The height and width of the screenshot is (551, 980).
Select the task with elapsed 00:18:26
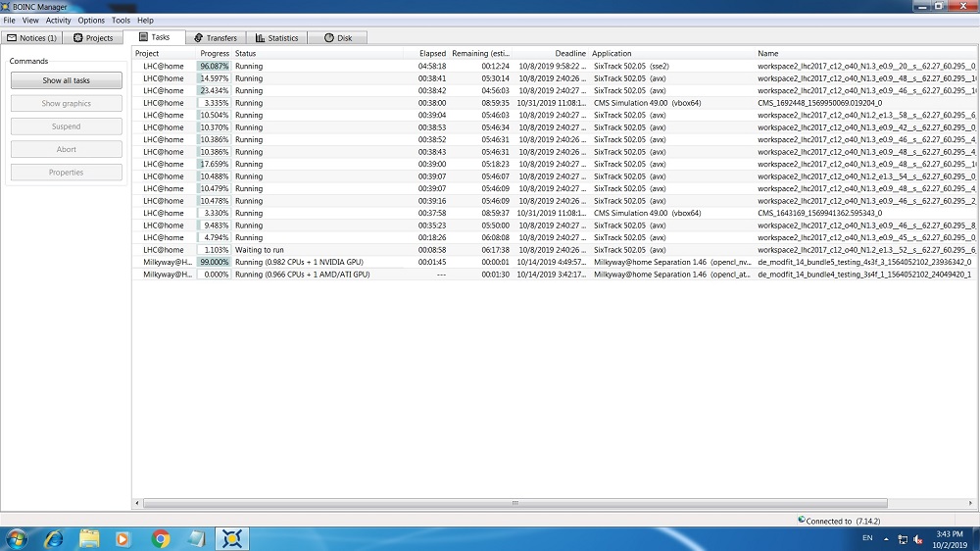coord(556,237)
